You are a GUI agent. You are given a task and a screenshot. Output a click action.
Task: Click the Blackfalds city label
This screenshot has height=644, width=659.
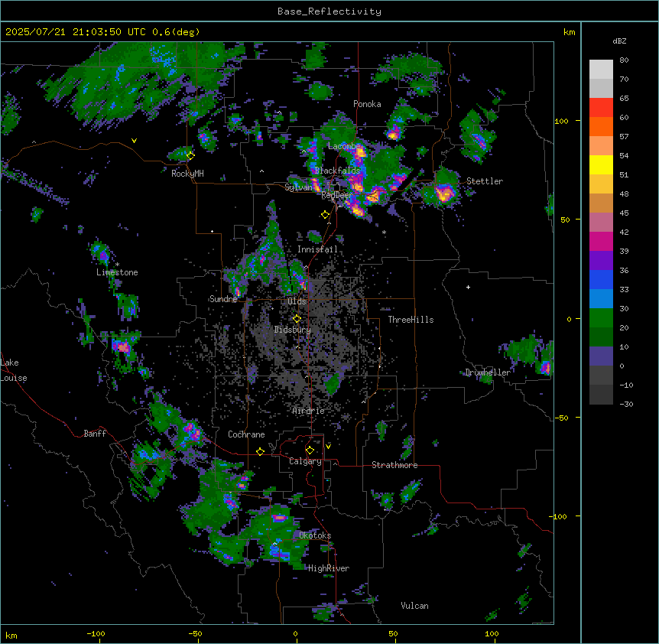337,171
